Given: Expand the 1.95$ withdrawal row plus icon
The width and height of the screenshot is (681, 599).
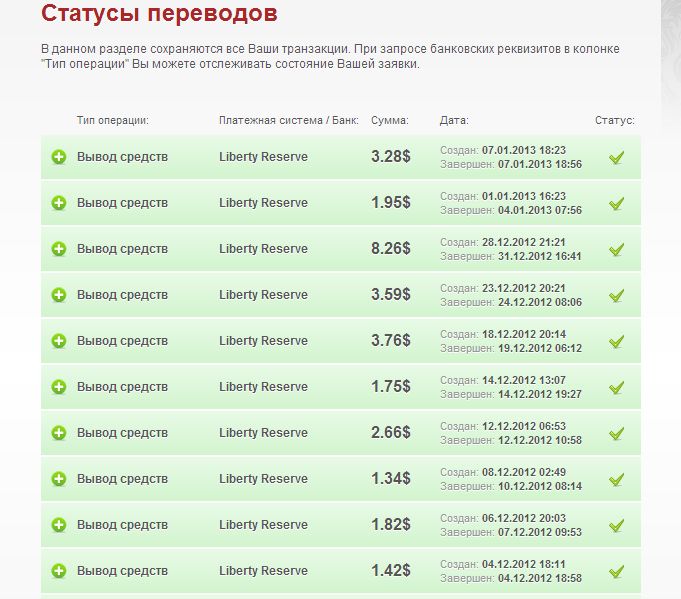Looking at the screenshot, I should pos(59,203).
